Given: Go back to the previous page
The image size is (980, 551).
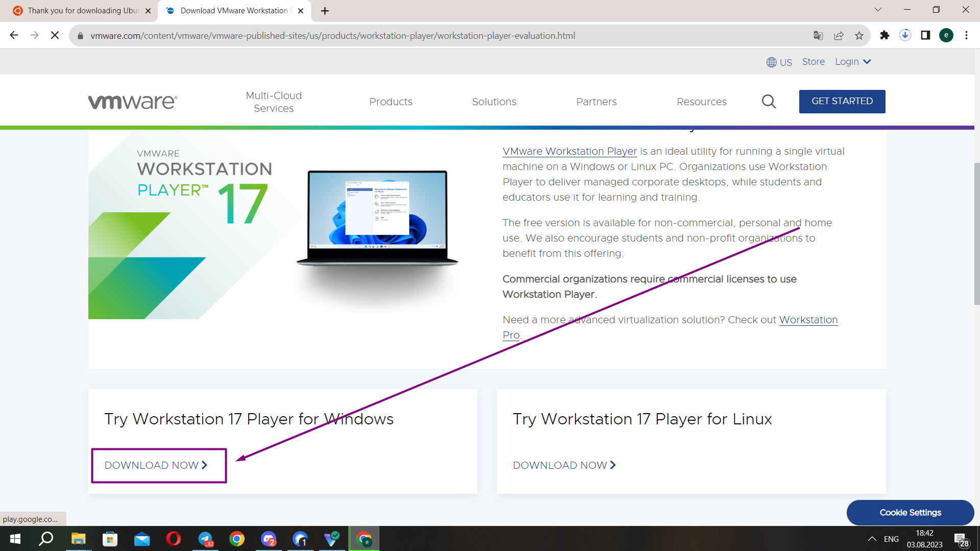Looking at the screenshot, I should coord(14,35).
